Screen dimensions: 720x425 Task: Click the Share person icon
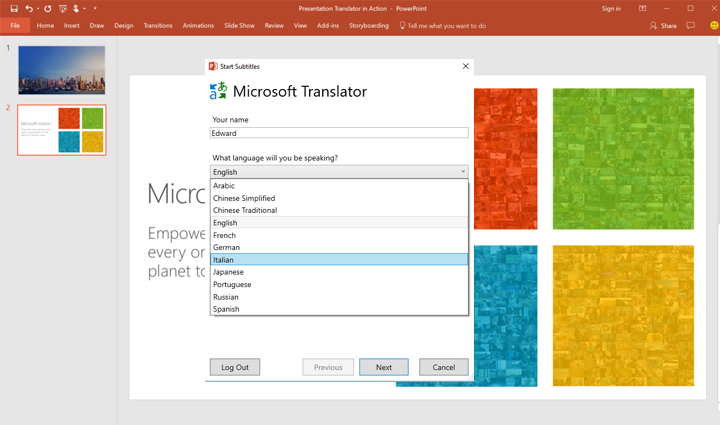[x=653, y=26]
